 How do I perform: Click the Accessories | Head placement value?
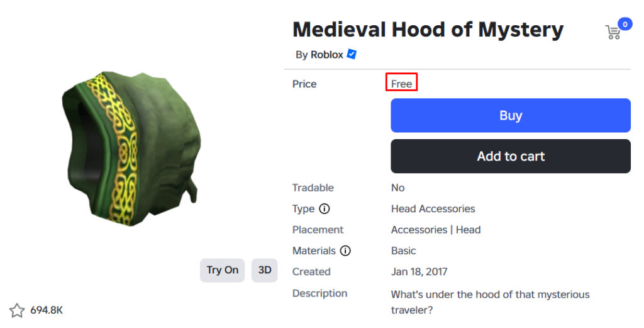435,230
